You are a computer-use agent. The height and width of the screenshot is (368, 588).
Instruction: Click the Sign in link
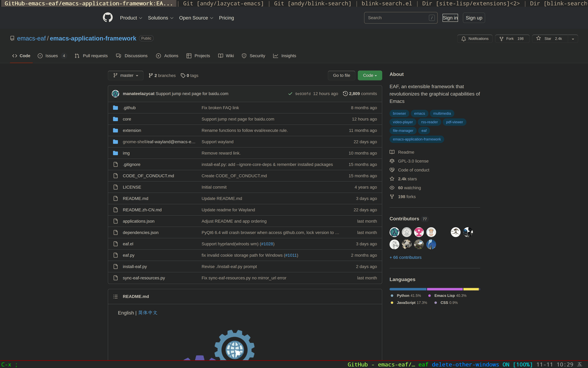(450, 18)
